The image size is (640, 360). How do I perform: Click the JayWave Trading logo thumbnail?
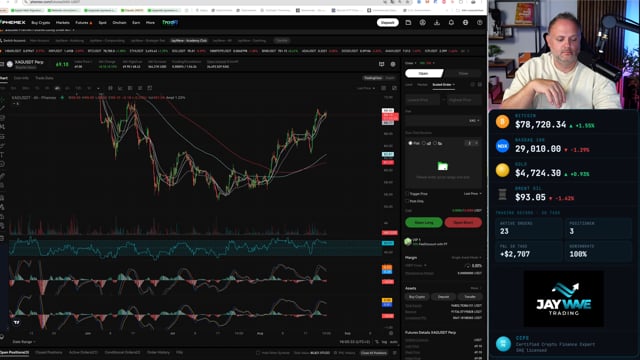563,299
